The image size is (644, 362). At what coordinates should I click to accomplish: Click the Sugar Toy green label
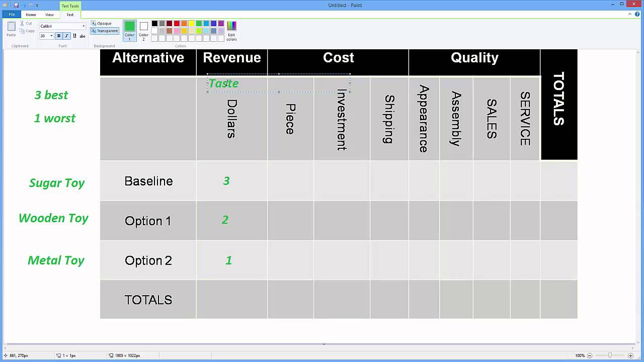[57, 183]
